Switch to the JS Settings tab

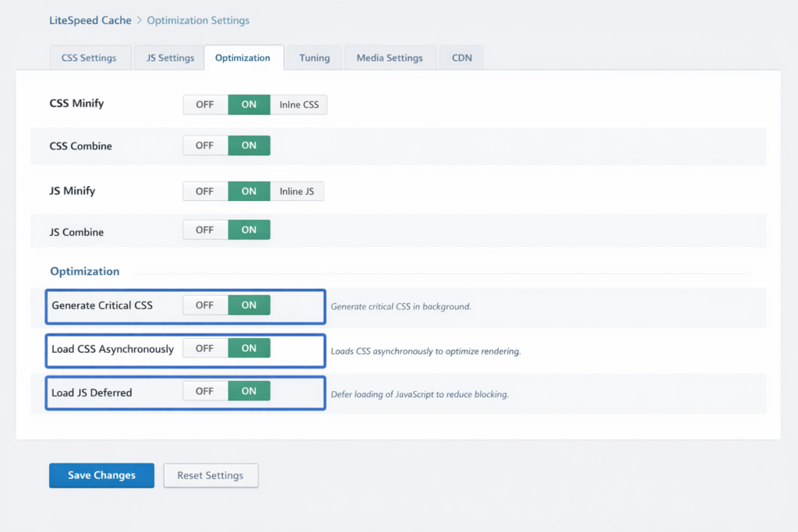[x=170, y=58]
